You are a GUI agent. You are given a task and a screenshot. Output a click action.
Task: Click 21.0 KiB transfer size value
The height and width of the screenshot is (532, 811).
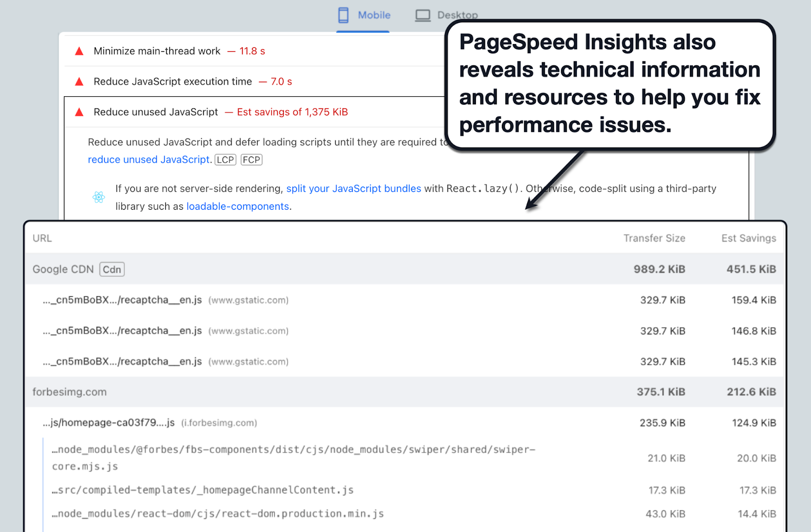(667, 458)
